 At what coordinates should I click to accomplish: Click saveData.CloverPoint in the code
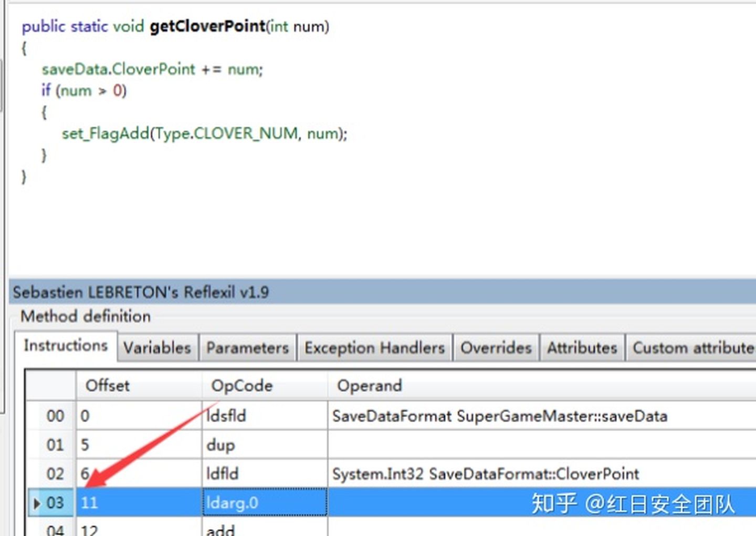[119, 69]
